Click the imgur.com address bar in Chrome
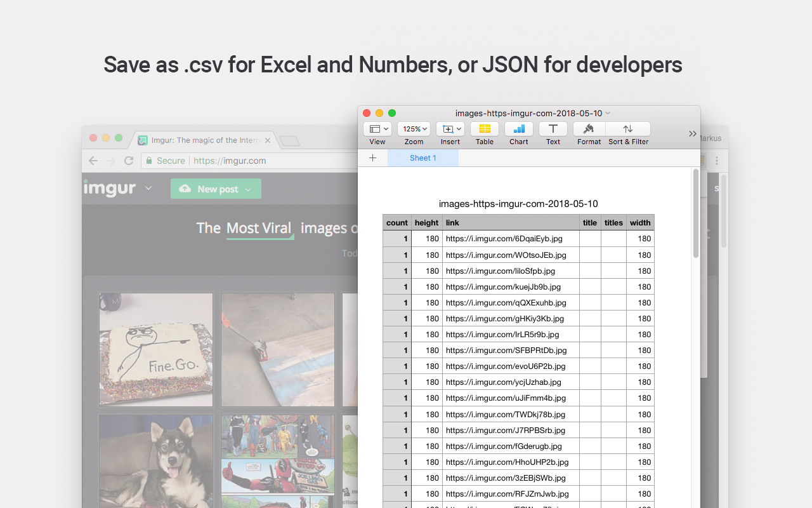The image size is (812, 508). 251,161
